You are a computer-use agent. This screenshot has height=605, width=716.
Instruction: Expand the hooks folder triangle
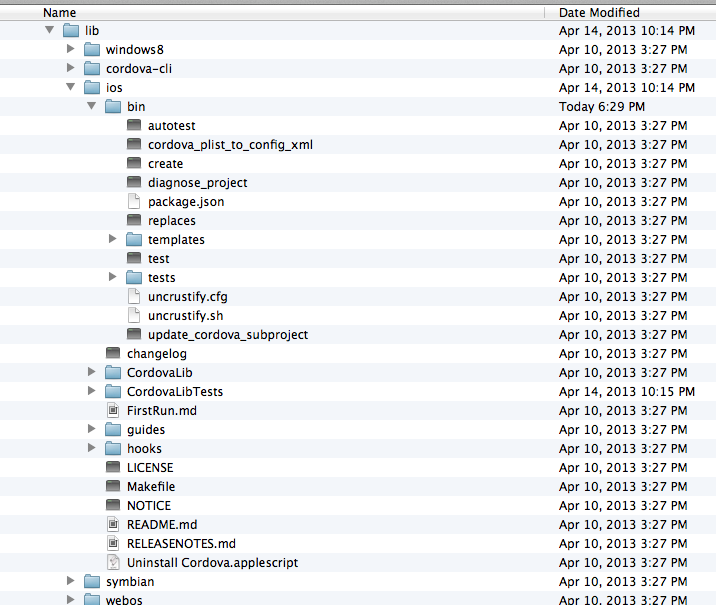(x=91, y=448)
